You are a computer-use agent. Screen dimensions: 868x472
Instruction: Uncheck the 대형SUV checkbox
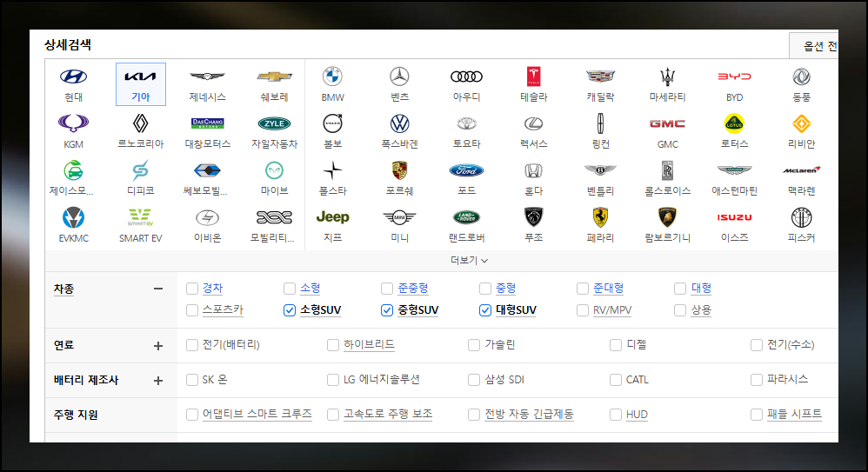(x=485, y=310)
